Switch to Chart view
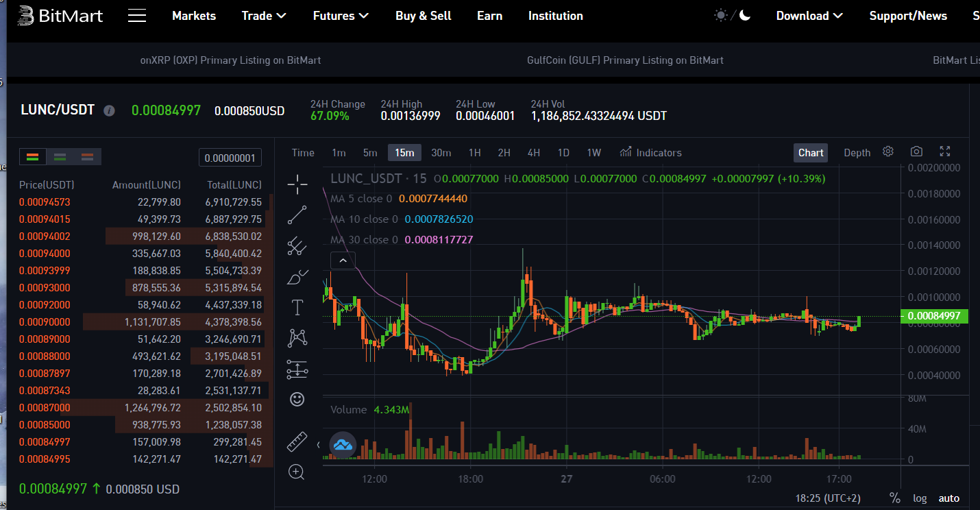 coord(811,153)
